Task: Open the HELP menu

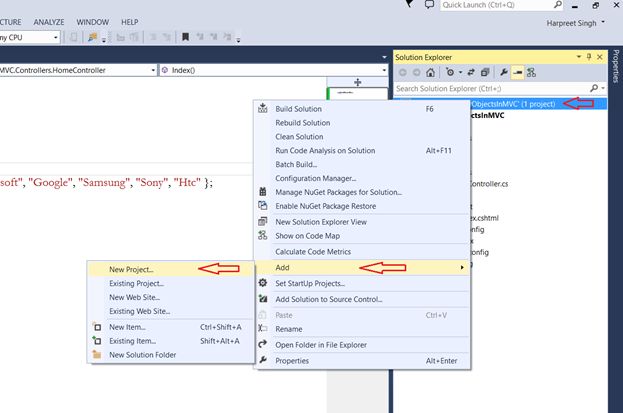Action: tap(130, 22)
